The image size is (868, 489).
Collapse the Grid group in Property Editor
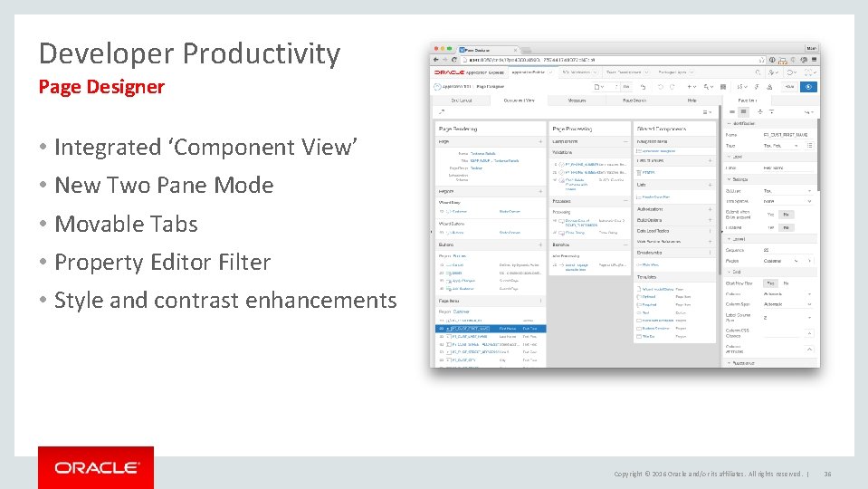coord(729,272)
